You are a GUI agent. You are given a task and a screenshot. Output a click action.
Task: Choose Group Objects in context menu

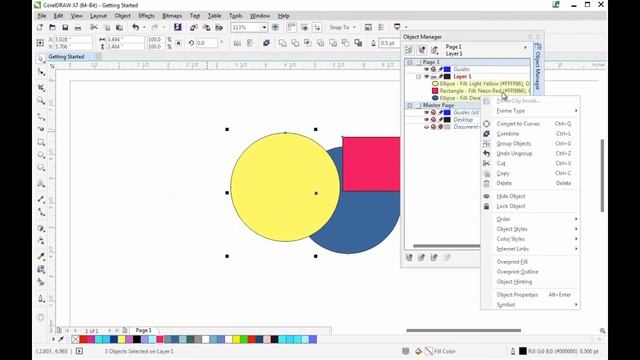(530, 144)
